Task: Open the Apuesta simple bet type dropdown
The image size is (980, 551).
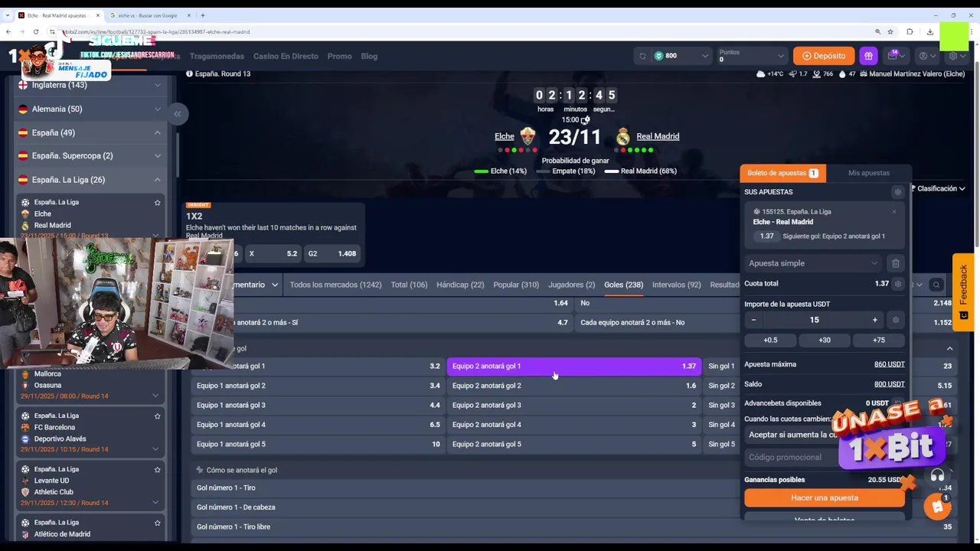Action: point(814,263)
